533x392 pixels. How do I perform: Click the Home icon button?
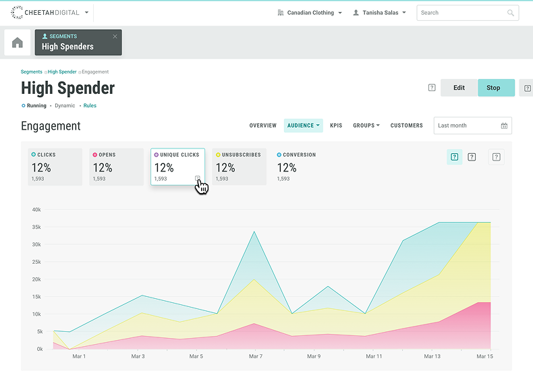tap(18, 43)
